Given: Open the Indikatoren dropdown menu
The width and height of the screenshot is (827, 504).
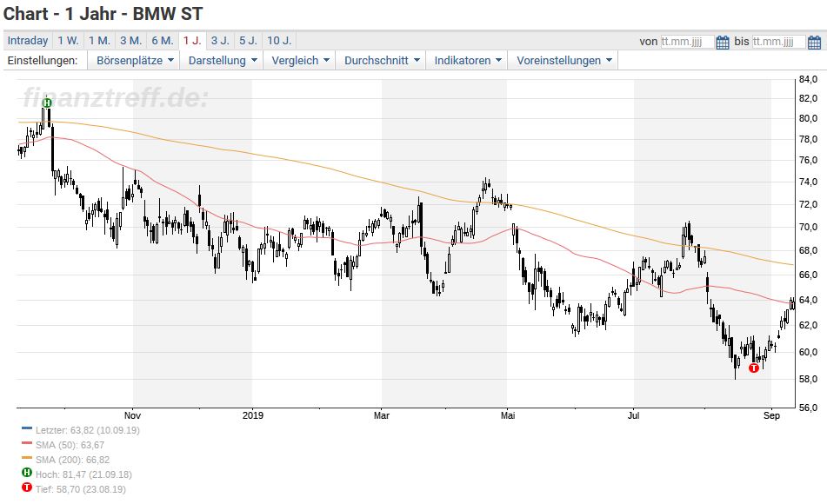Looking at the screenshot, I should 467,61.
